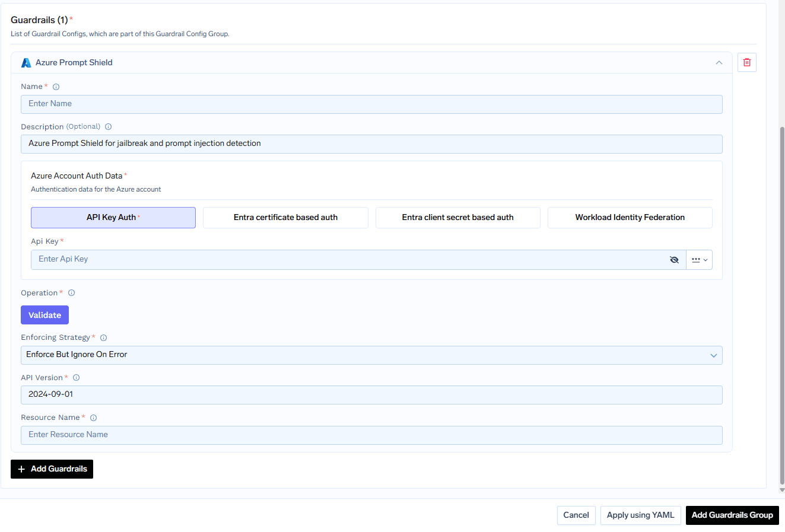Viewport: 785px width, 532px height.
Task: Show info tooltip for Description field
Action: pos(109,127)
